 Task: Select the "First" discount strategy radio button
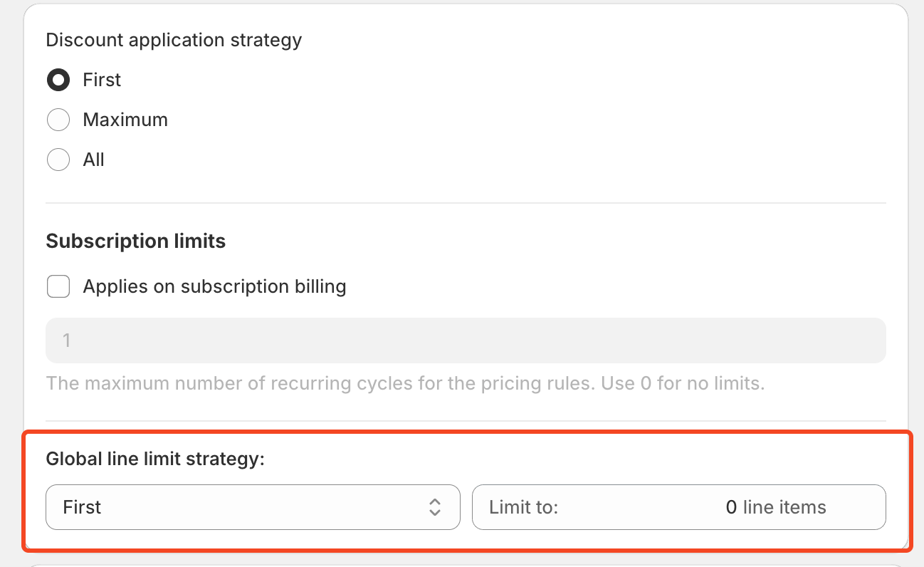click(x=58, y=80)
